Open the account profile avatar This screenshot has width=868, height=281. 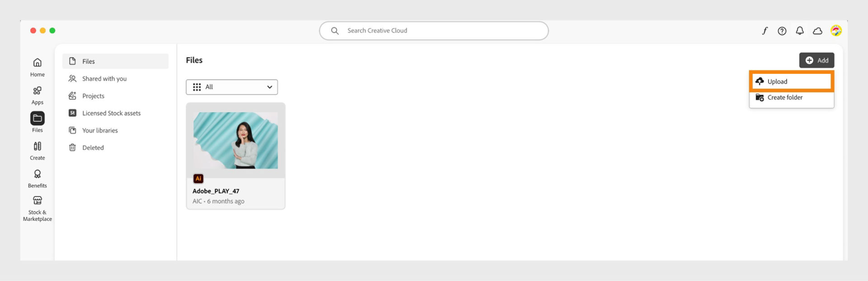point(836,30)
